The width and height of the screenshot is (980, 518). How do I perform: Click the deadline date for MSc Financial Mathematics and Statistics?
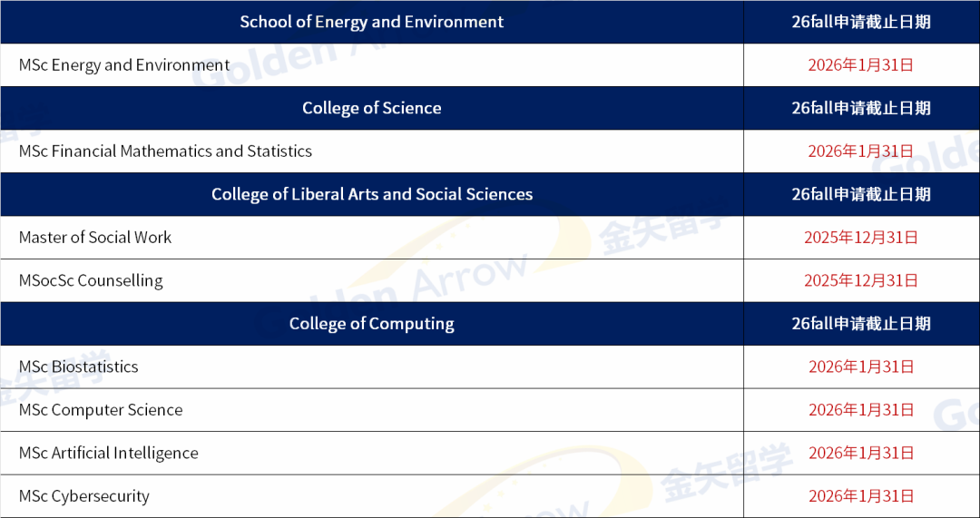(860, 151)
